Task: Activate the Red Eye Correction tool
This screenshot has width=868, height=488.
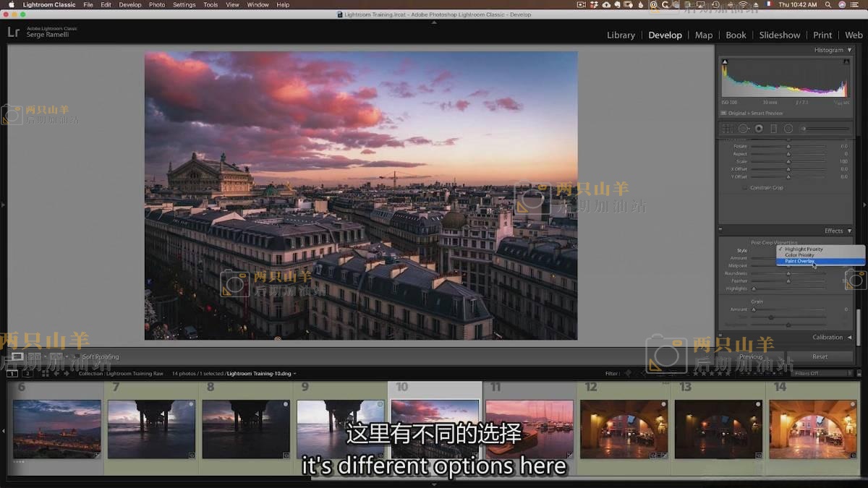Action: (x=759, y=129)
